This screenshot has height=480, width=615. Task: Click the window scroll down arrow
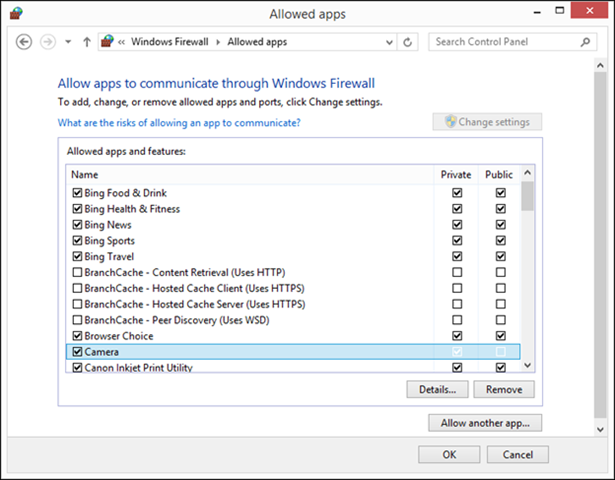600,429
